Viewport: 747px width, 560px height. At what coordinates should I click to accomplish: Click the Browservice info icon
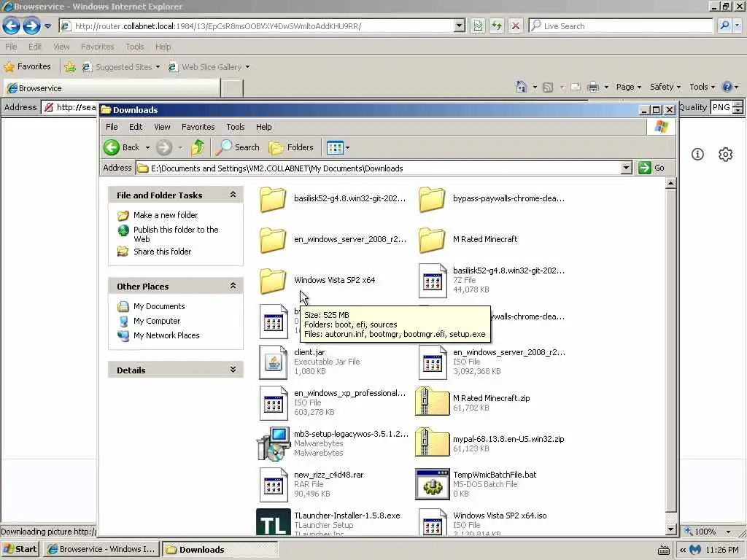point(697,155)
